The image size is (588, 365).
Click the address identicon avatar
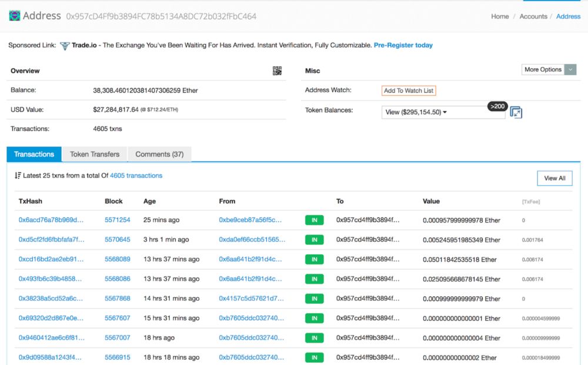tap(15, 16)
